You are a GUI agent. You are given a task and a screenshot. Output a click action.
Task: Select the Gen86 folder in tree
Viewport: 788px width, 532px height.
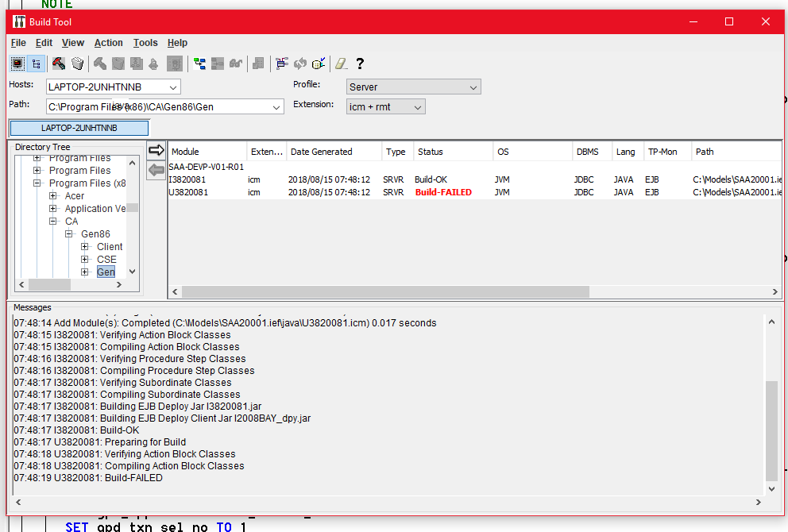click(95, 234)
